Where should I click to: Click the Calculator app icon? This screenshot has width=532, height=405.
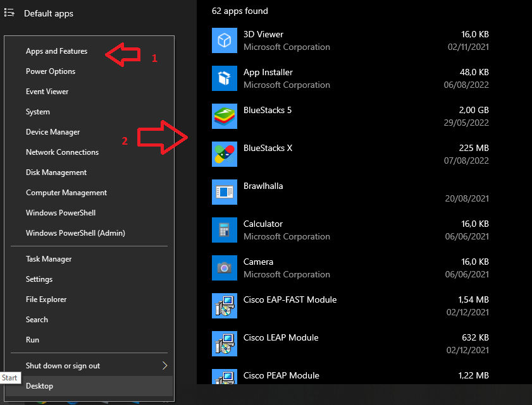tap(225, 230)
